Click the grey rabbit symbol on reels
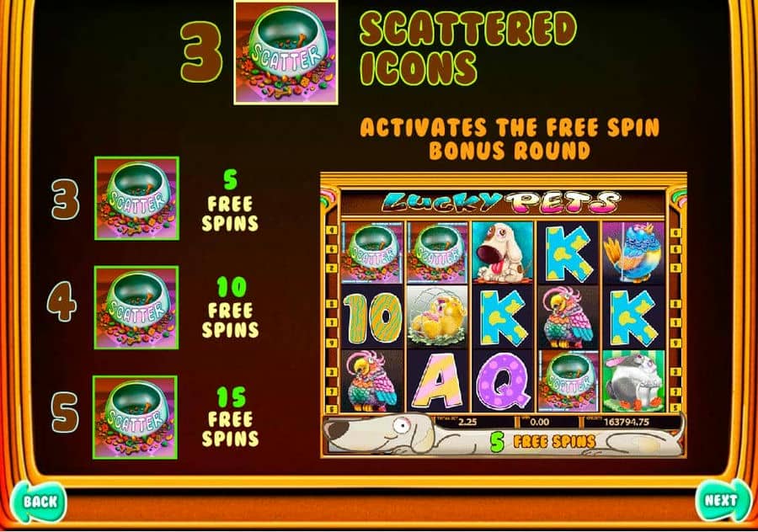The height and width of the screenshot is (532, 758). click(x=633, y=381)
